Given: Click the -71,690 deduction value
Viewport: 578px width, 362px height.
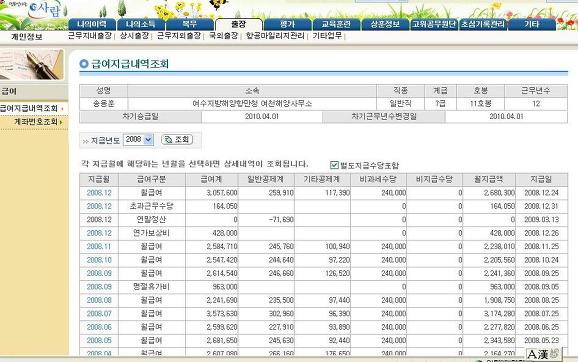Looking at the screenshot, I should coord(281,220).
